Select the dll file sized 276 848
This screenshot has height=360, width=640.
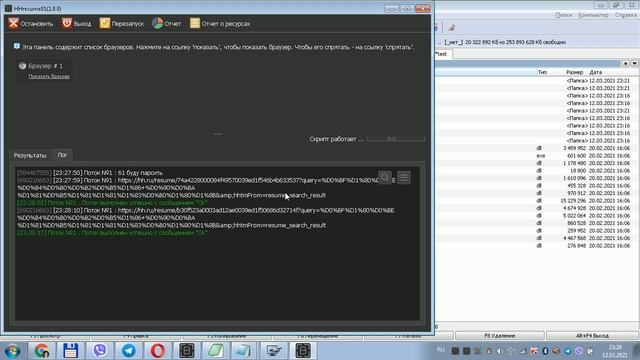tap(536, 246)
